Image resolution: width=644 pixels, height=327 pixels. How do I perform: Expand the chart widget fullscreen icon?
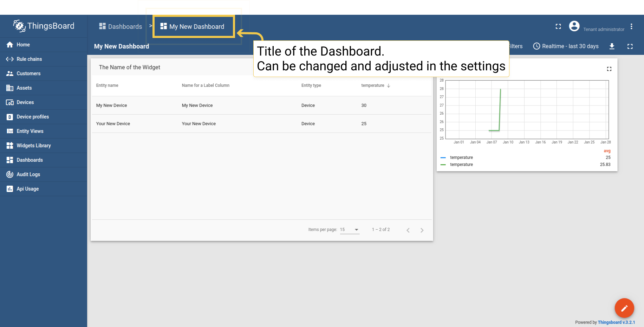click(609, 69)
